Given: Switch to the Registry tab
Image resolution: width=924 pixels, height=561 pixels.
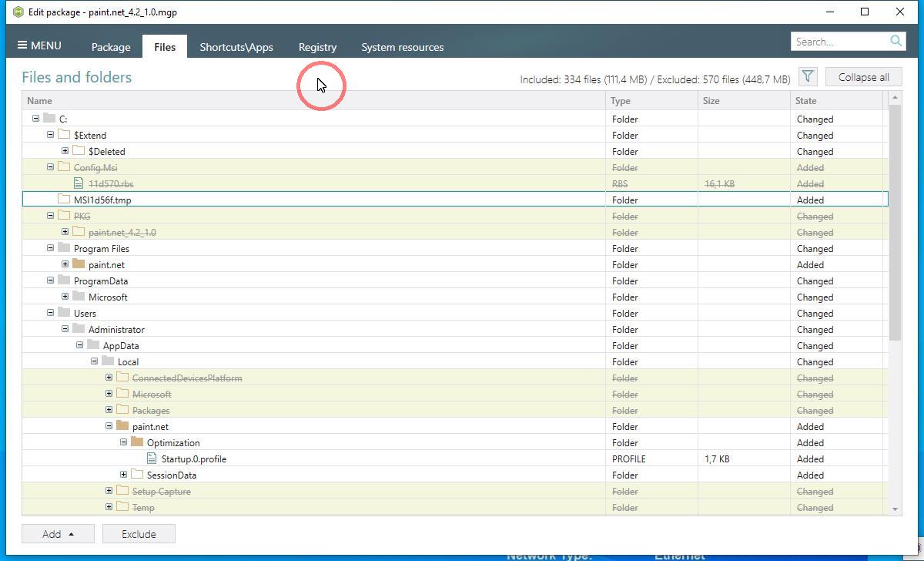Looking at the screenshot, I should pyautogui.click(x=317, y=47).
